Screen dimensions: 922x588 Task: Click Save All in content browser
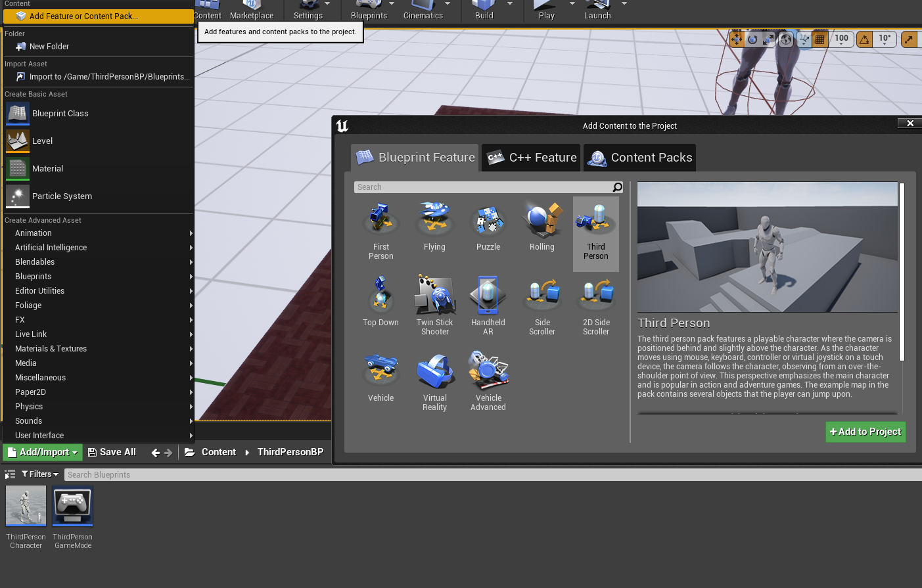point(112,452)
